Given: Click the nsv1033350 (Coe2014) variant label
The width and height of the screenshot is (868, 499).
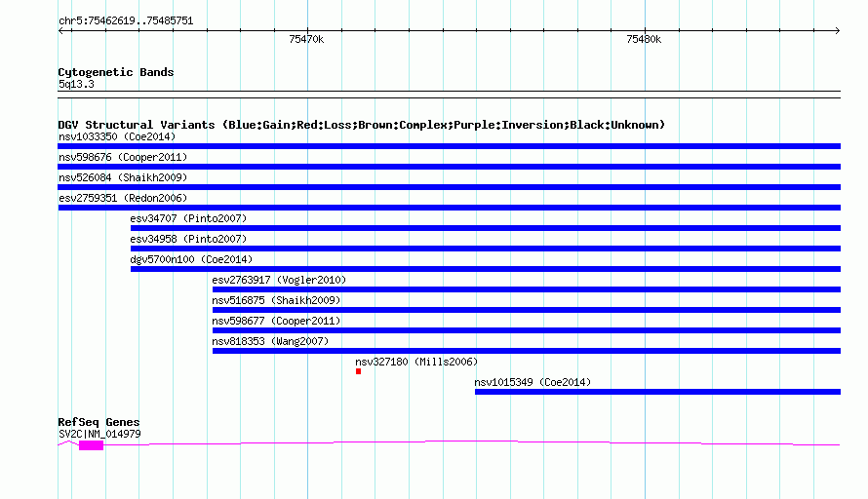Looking at the screenshot, I should coord(117,136).
